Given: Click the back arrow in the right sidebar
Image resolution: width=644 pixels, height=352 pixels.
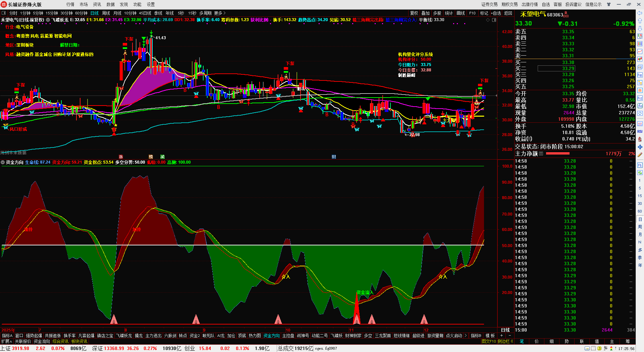Looking at the screenshot, I should 640,13.
